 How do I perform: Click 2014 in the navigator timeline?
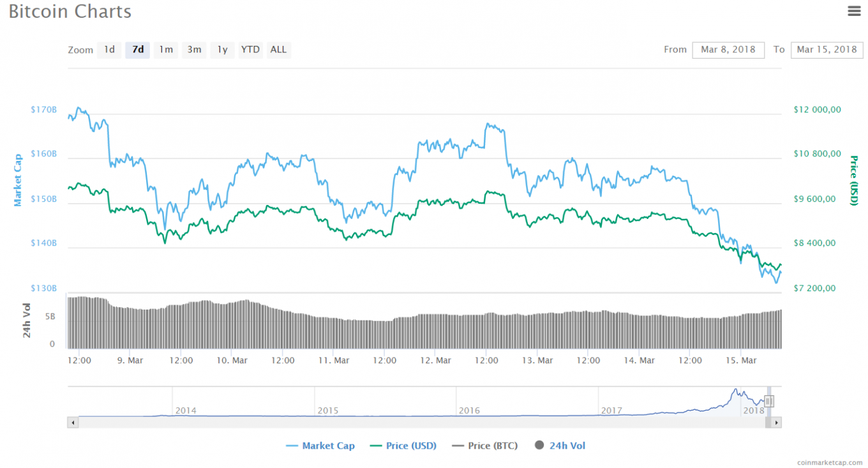(x=186, y=411)
